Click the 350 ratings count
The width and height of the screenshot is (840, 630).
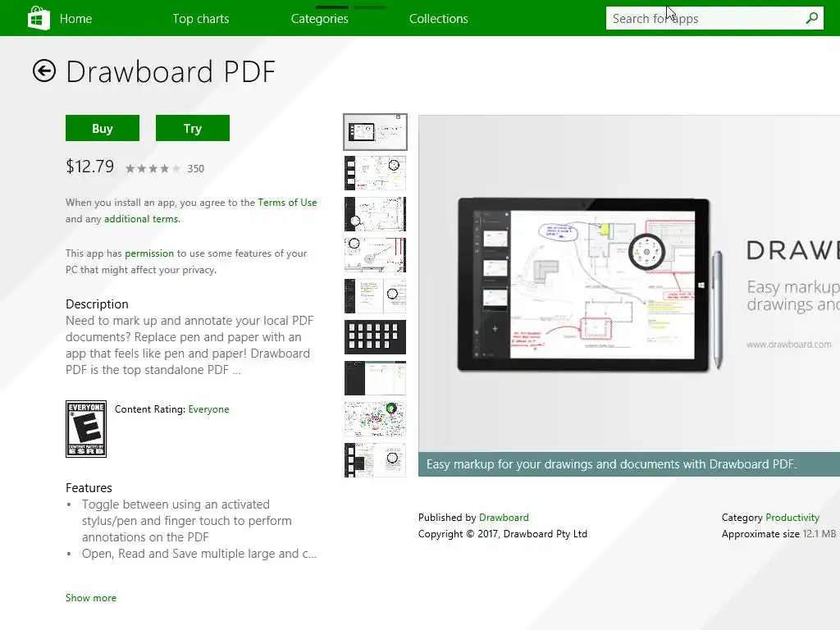(195, 169)
